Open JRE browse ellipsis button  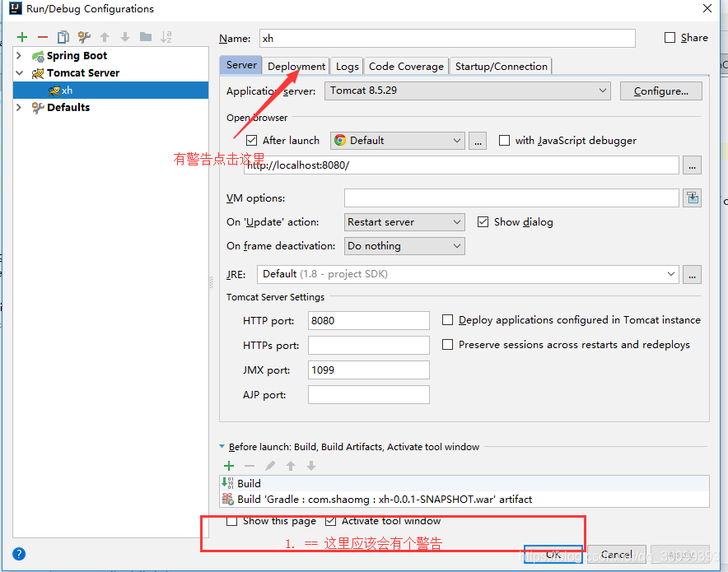[x=693, y=274]
